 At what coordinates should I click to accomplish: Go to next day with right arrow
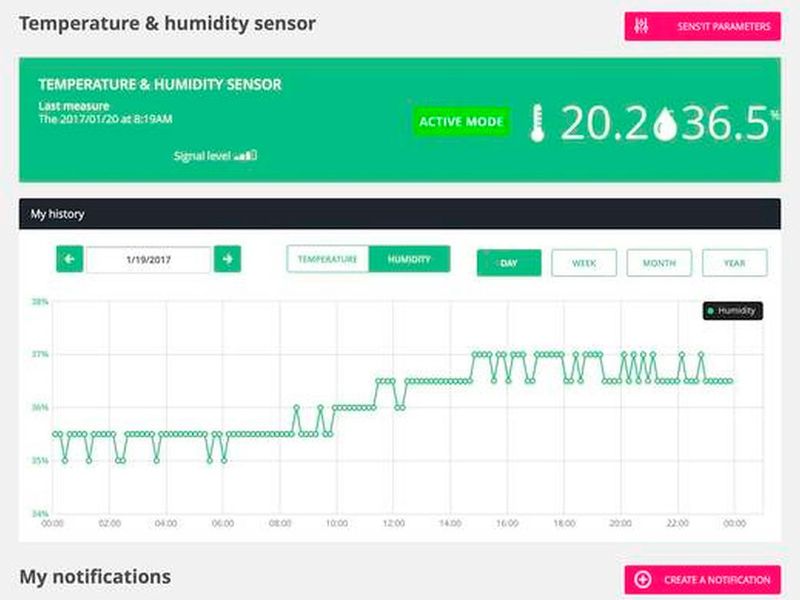pos(227,259)
